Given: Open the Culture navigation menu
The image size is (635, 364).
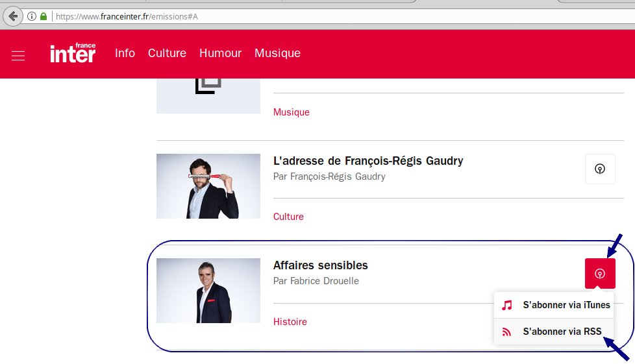Looking at the screenshot, I should [x=167, y=53].
